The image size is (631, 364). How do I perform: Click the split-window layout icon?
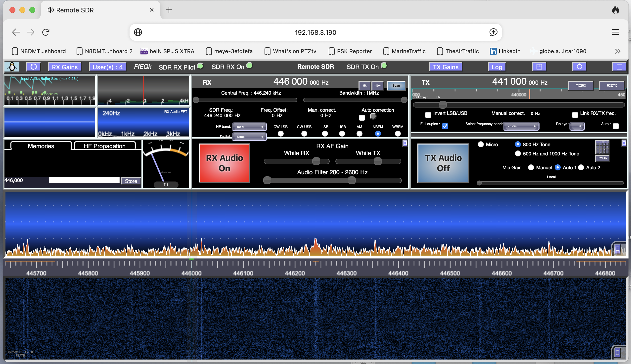539,67
